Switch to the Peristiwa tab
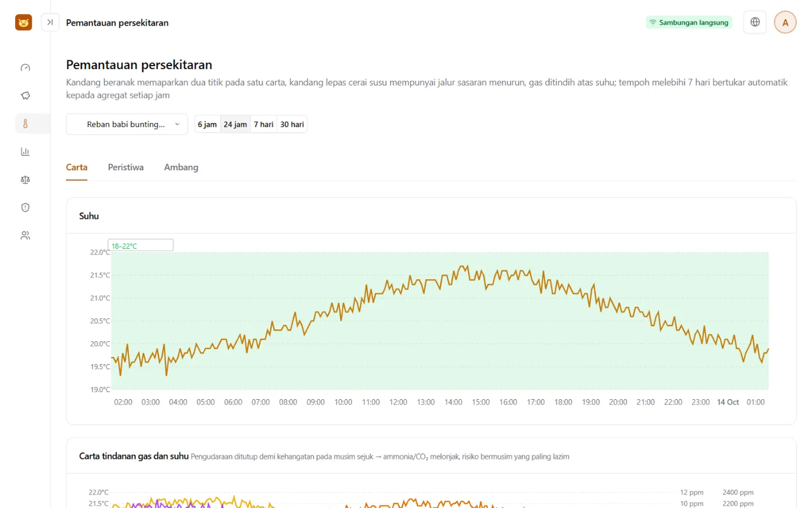 click(126, 167)
